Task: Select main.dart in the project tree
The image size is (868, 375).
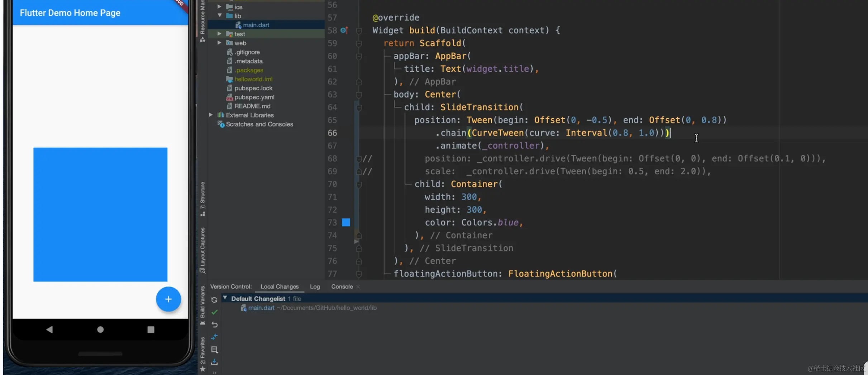Action: [256, 25]
